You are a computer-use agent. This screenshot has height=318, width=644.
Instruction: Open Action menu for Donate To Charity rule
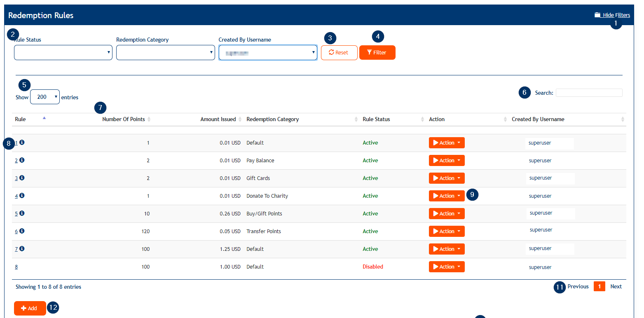tap(447, 196)
